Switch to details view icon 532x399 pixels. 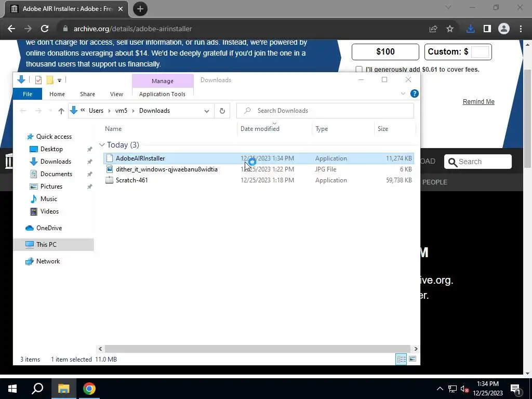[x=401, y=360]
